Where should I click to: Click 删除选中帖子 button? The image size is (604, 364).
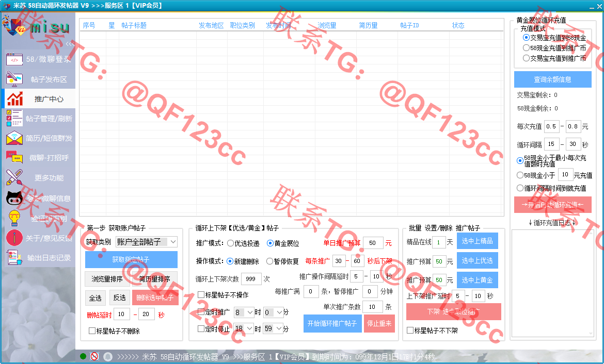(x=155, y=298)
